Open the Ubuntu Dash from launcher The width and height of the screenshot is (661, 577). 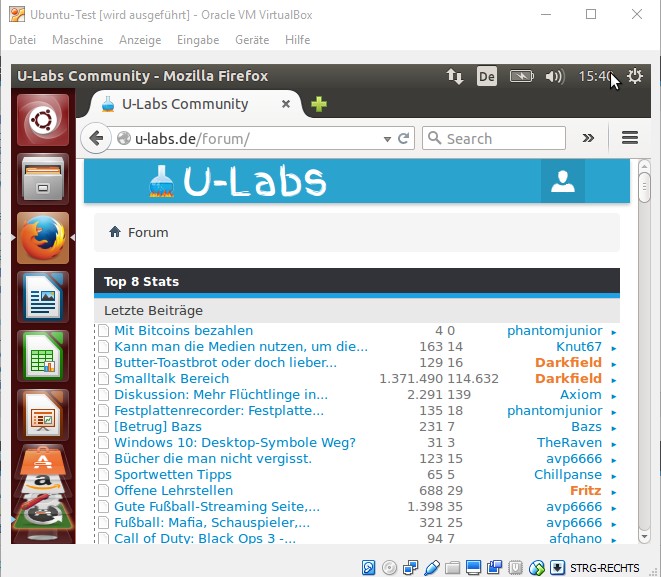pyautogui.click(x=43, y=121)
